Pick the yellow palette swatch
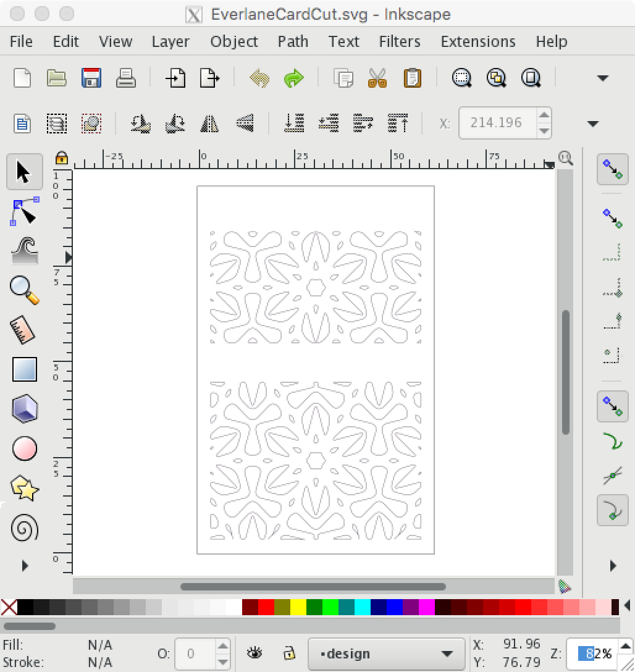The height and width of the screenshot is (672, 635). pos(298,607)
